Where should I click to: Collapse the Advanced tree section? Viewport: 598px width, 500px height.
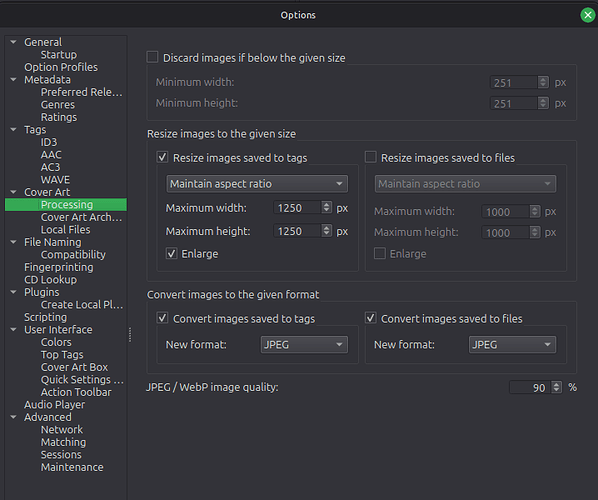point(13,417)
